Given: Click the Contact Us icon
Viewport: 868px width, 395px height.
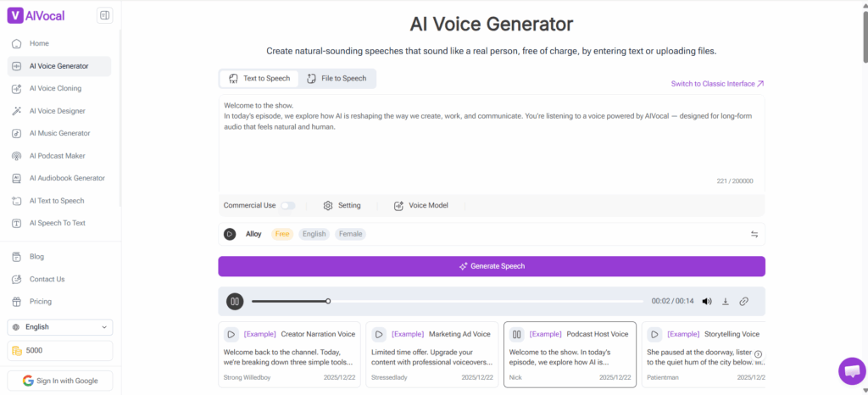Looking at the screenshot, I should point(17,280).
